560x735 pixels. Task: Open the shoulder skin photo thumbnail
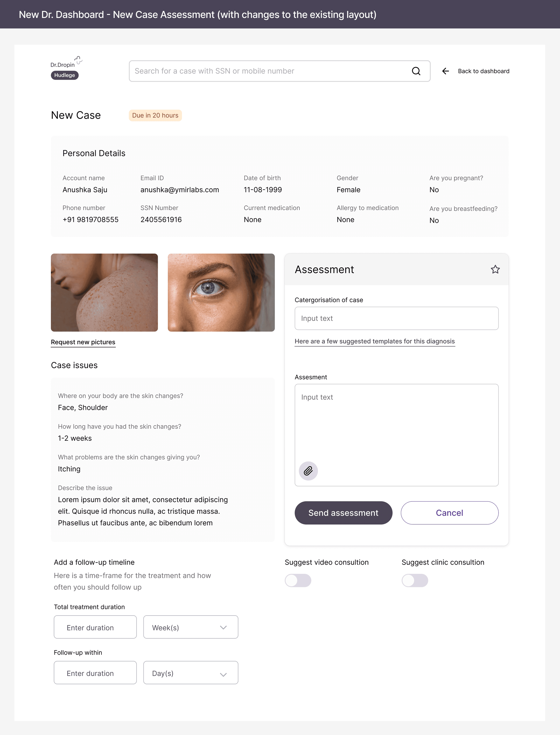point(104,292)
